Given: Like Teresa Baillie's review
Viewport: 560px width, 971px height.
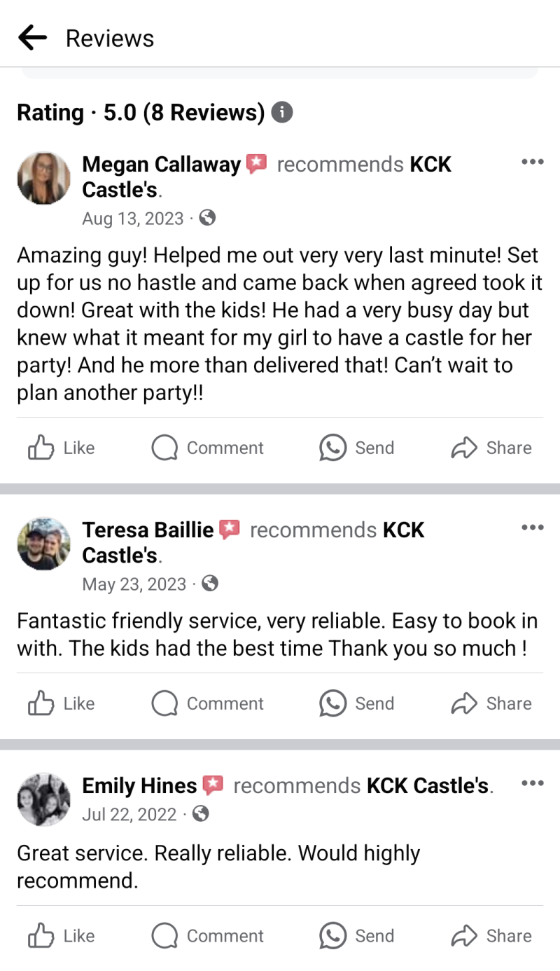Looking at the screenshot, I should point(61,703).
